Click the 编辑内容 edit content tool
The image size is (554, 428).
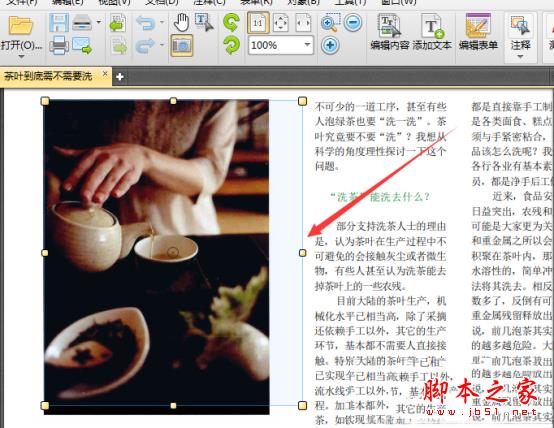[389, 32]
